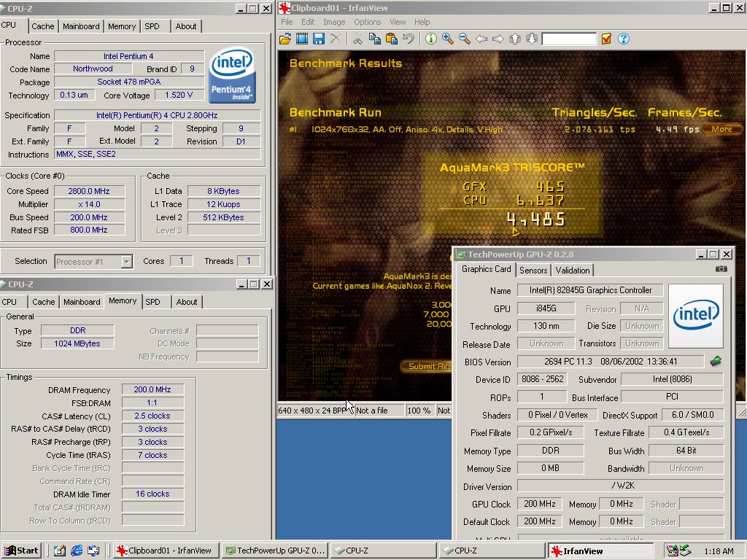Click the Open file icon in IrfanView
Screen dimensions: 747x560
(x=285, y=39)
